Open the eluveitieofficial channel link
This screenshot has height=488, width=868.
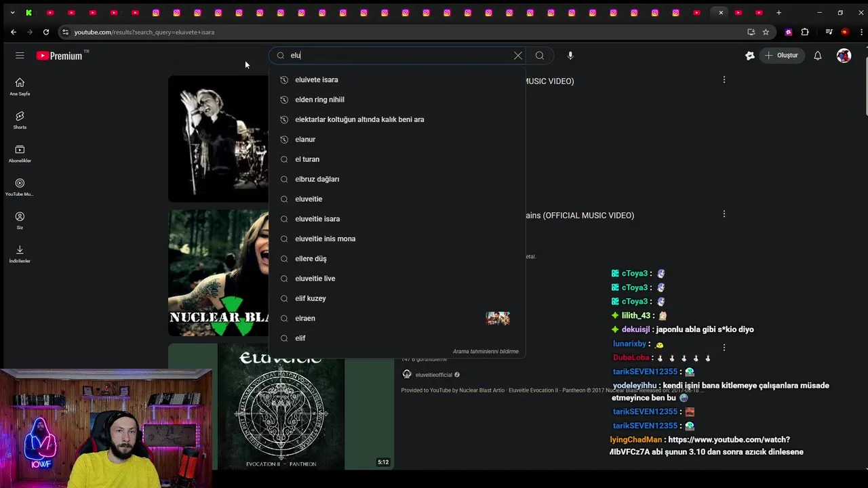click(x=434, y=375)
